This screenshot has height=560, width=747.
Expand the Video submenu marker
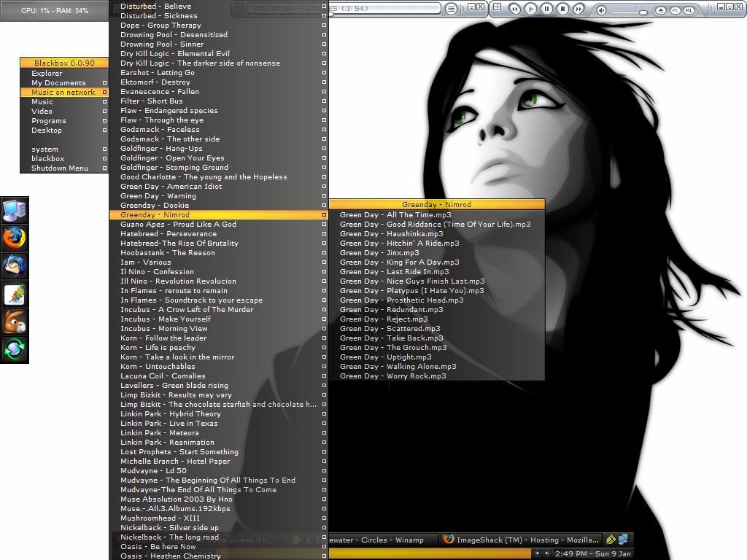point(104,112)
